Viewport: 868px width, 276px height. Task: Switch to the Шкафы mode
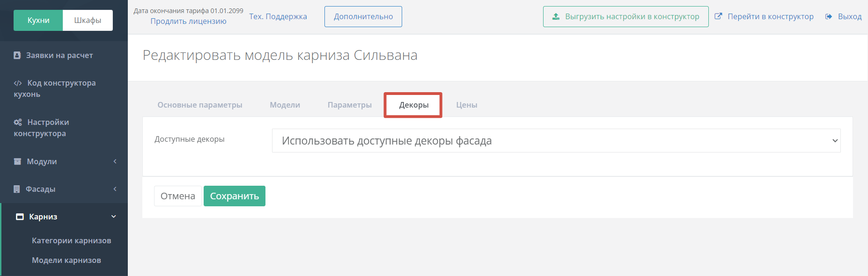(x=88, y=20)
